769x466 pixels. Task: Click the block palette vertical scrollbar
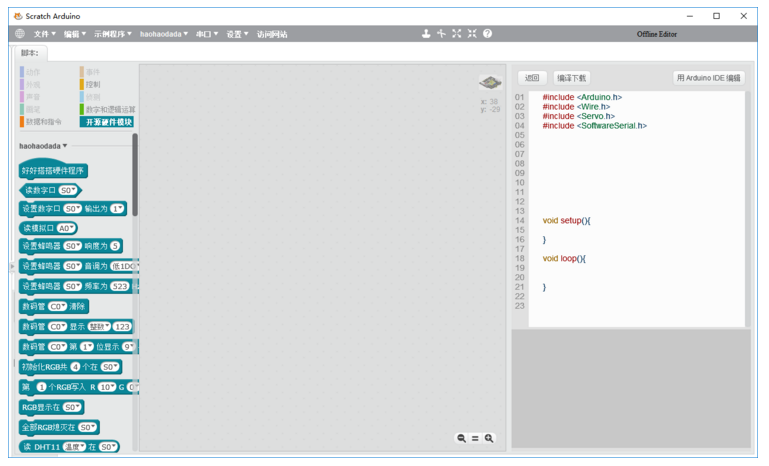click(135, 176)
